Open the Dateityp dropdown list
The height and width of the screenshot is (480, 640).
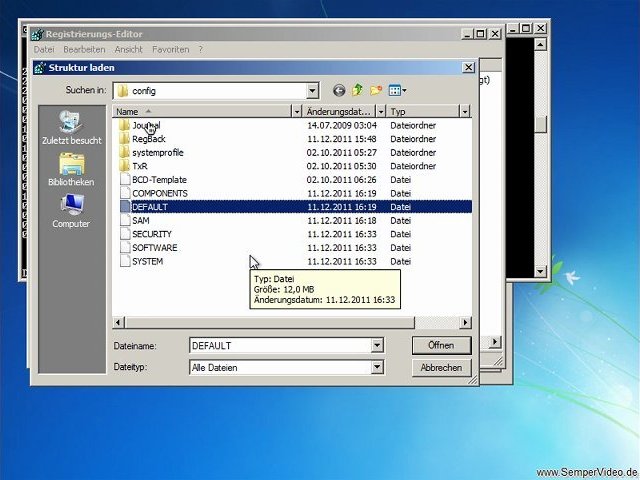point(377,367)
